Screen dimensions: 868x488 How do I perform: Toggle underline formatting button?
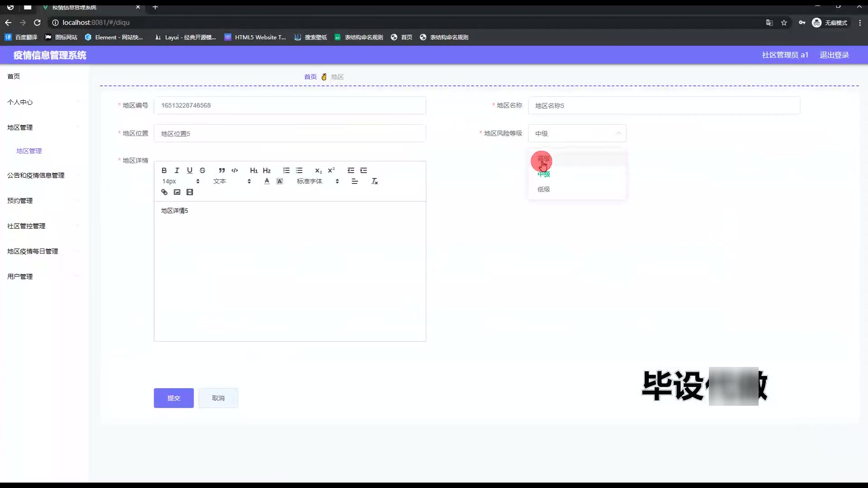tap(189, 170)
